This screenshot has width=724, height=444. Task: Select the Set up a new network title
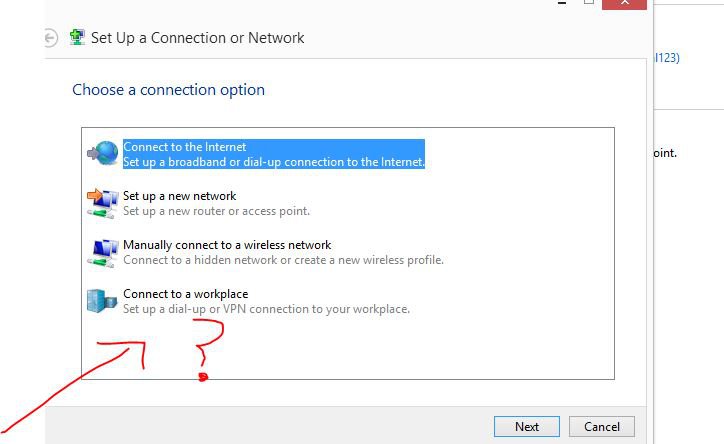click(x=179, y=196)
